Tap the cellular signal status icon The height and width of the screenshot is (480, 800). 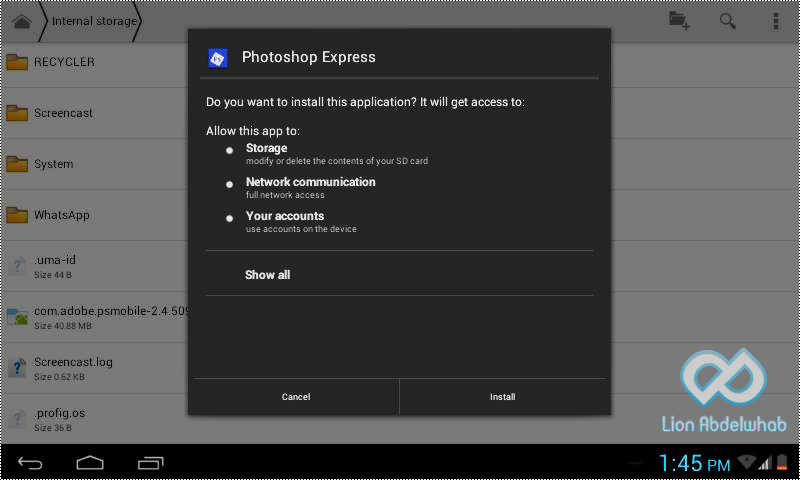765,462
